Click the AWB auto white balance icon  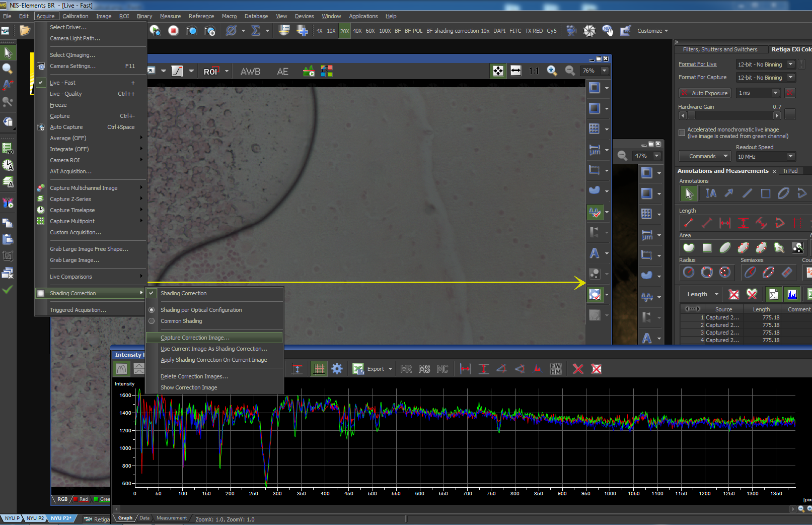[250, 72]
